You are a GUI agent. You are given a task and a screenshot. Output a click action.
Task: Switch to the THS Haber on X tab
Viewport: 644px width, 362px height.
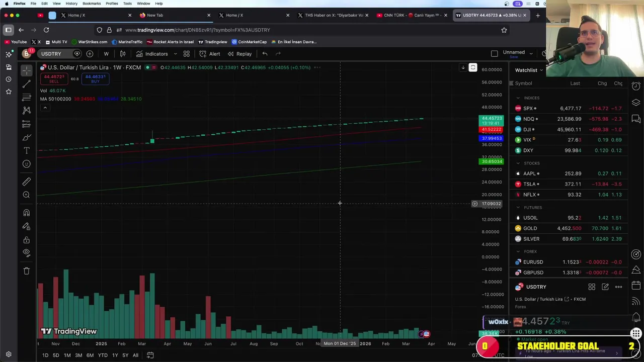pos(332,15)
